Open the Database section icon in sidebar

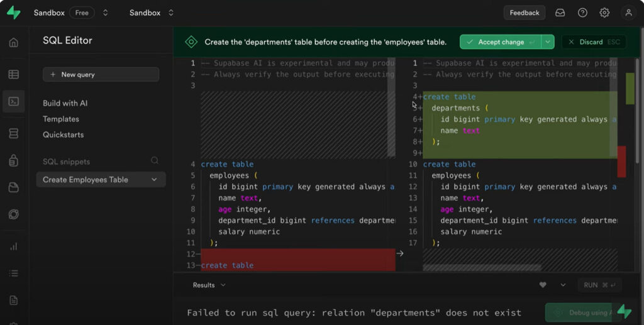pyautogui.click(x=13, y=133)
